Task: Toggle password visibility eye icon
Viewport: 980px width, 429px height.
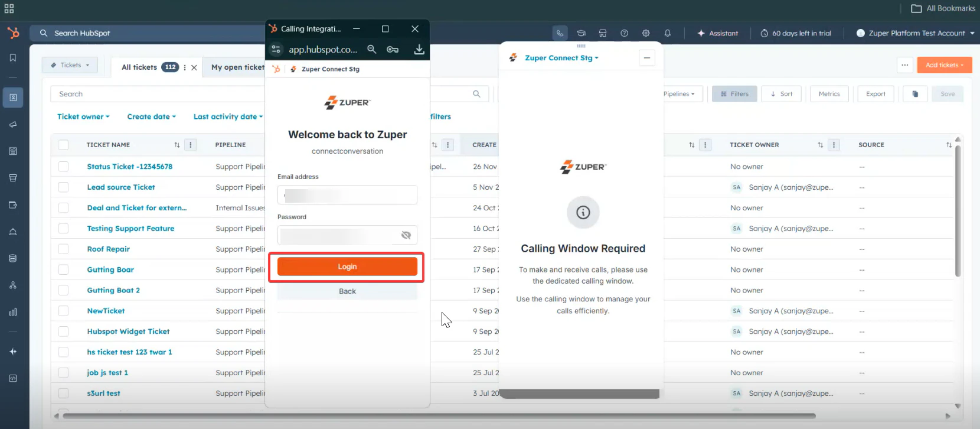Action: [406, 235]
